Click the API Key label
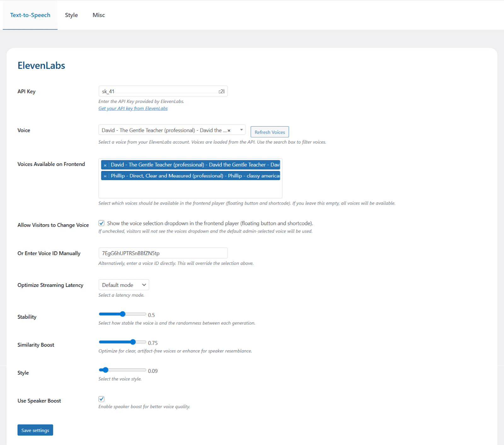 coord(26,92)
